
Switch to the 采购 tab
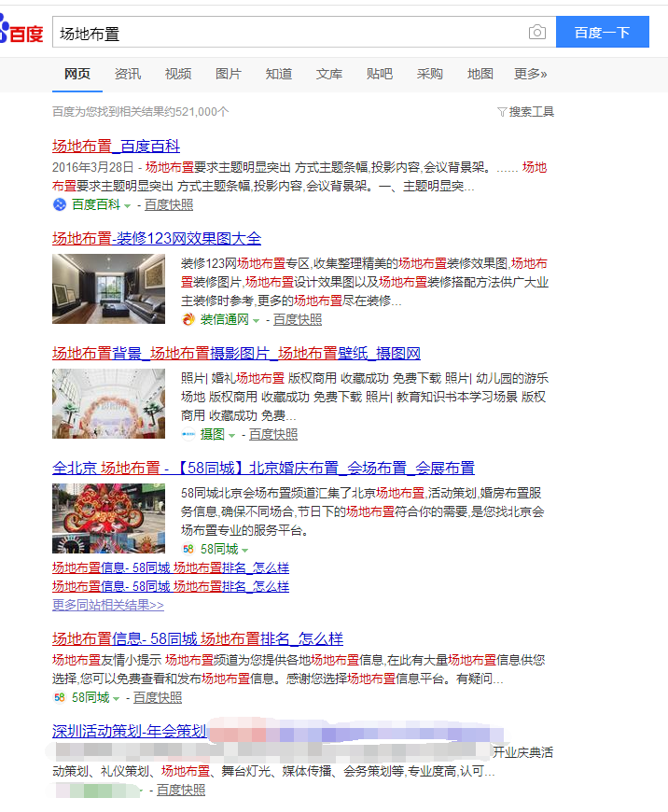[x=429, y=74]
